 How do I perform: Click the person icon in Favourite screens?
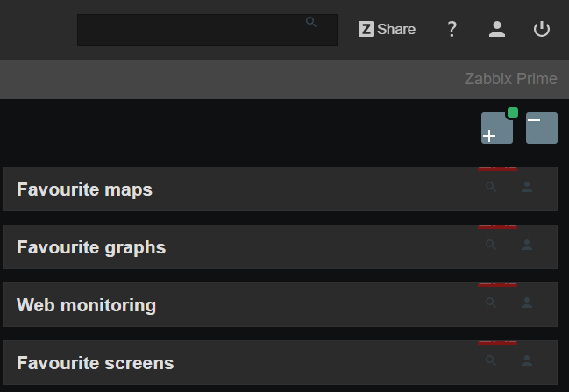527,360
